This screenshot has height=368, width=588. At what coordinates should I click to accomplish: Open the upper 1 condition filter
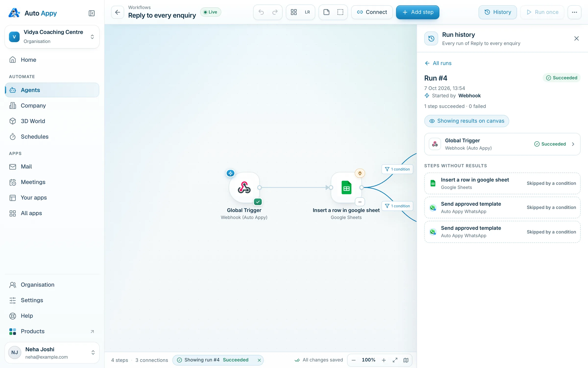pos(397,169)
